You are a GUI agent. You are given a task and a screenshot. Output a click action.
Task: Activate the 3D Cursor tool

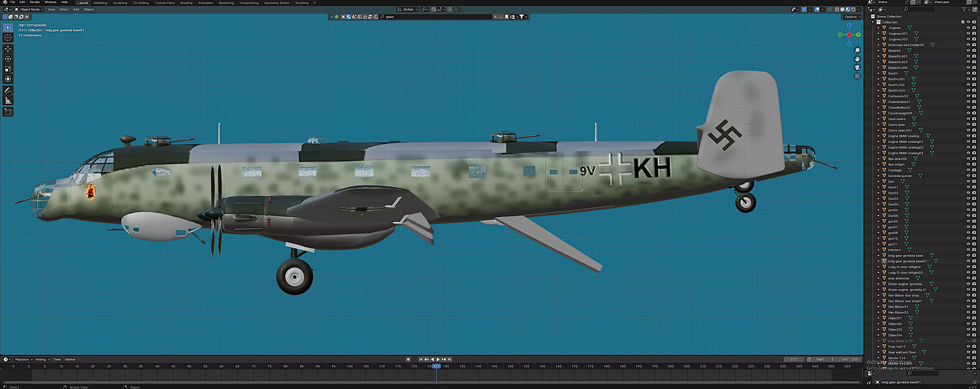(8, 38)
